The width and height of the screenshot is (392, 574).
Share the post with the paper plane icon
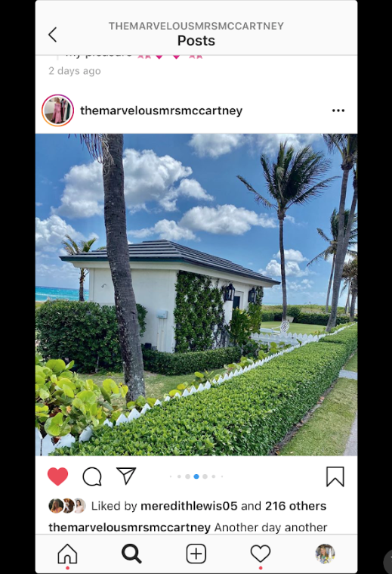pyautogui.click(x=126, y=476)
